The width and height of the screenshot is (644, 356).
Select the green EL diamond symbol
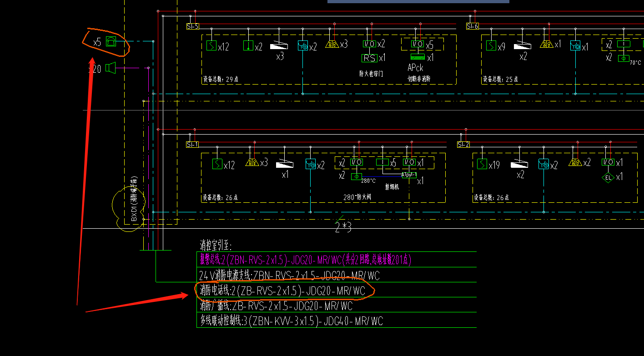(x=608, y=177)
